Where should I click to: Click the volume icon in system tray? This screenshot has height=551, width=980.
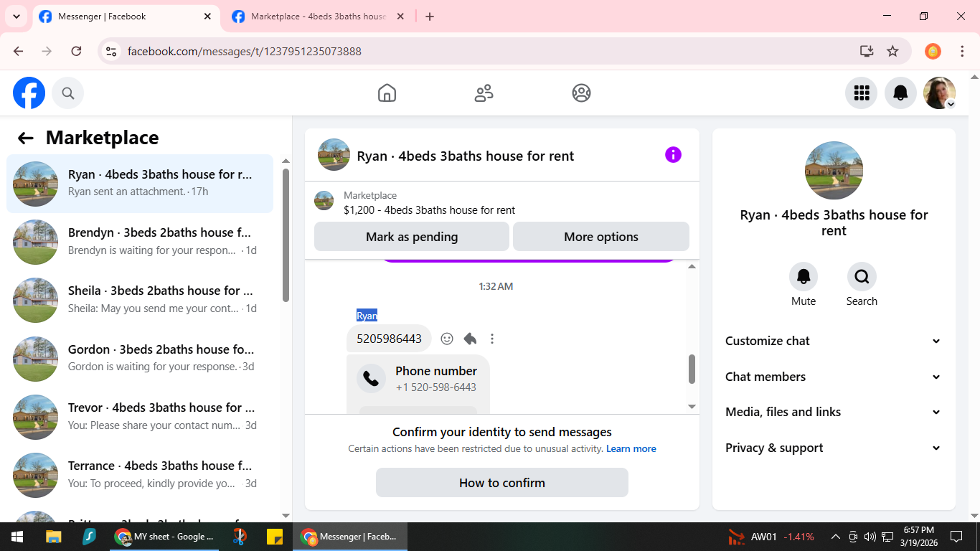coord(870,537)
